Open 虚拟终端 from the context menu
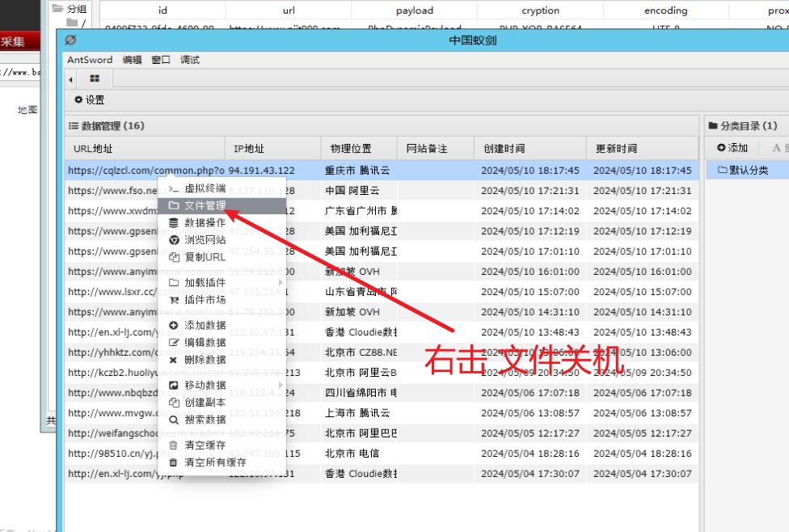789x532 pixels. point(205,188)
